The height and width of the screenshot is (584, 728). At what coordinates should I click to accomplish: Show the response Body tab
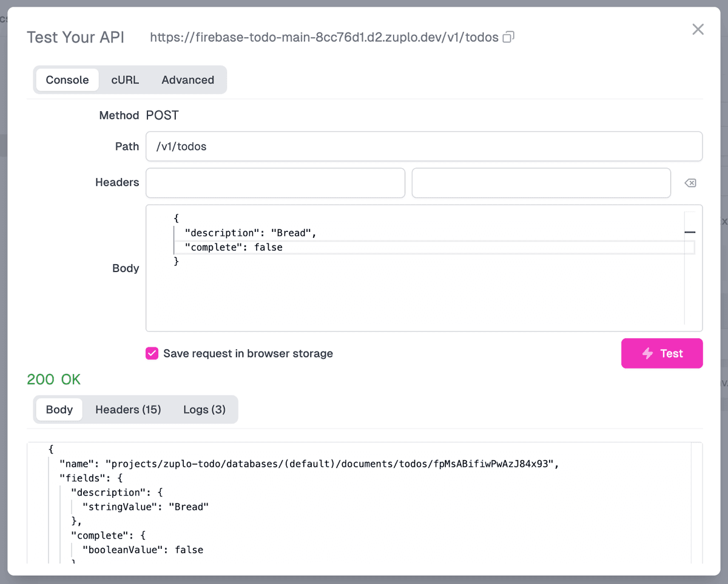click(x=59, y=409)
